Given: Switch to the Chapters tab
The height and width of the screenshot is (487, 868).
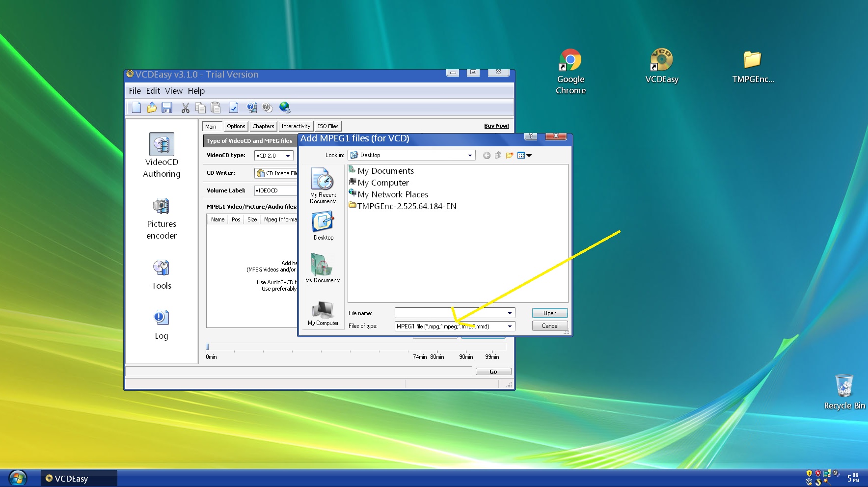Looking at the screenshot, I should 263,126.
